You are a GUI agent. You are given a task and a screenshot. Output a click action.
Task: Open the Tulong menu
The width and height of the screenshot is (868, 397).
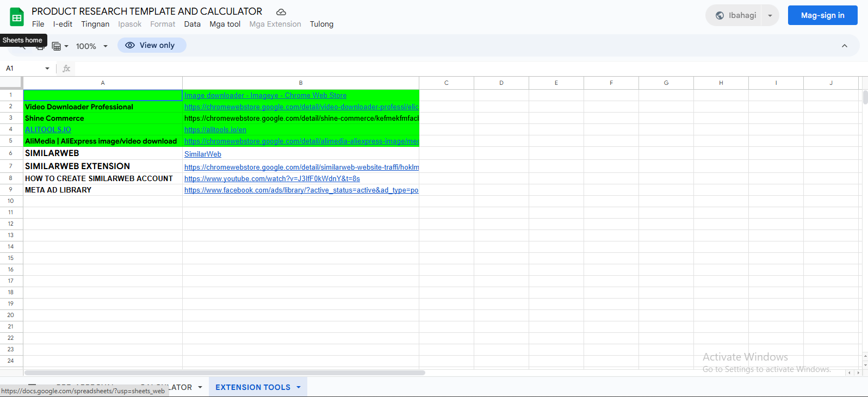(x=321, y=24)
